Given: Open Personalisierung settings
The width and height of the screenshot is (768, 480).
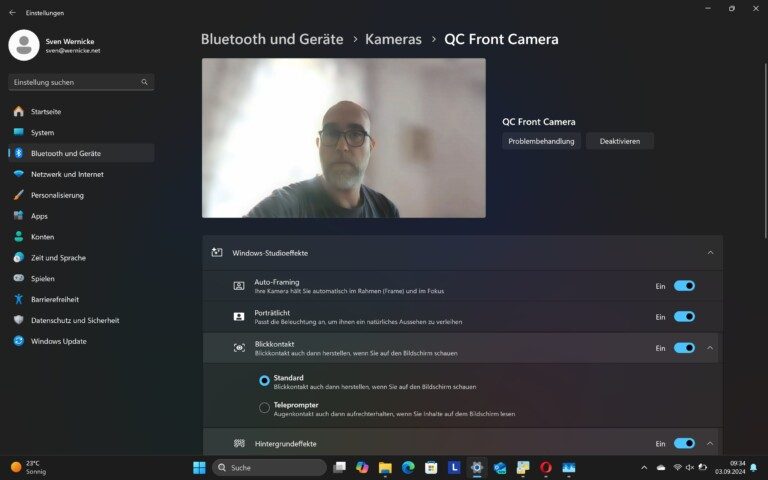Looking at the screenshot, I should click(81, 195).
